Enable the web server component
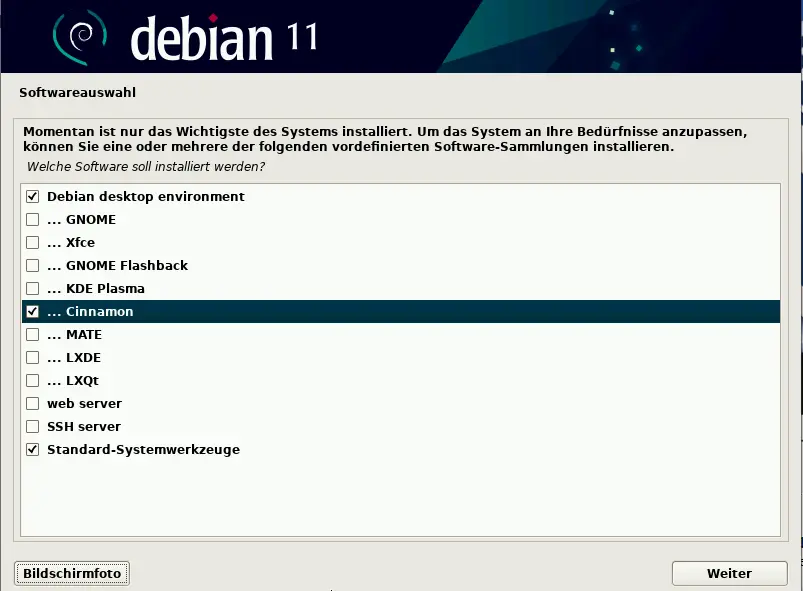Image resolution: width=803 pixels, height=591 pixels. pos(32,403)
